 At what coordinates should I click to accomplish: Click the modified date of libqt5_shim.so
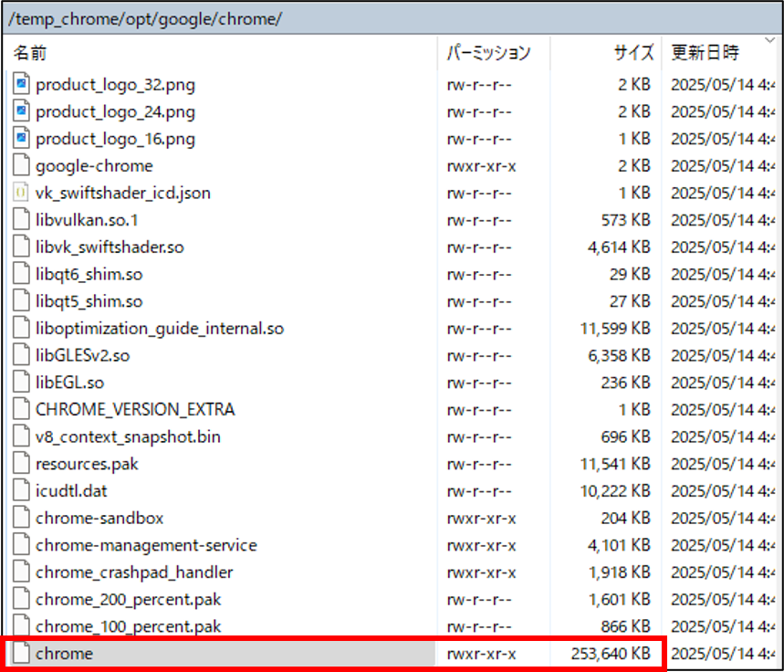723,301
